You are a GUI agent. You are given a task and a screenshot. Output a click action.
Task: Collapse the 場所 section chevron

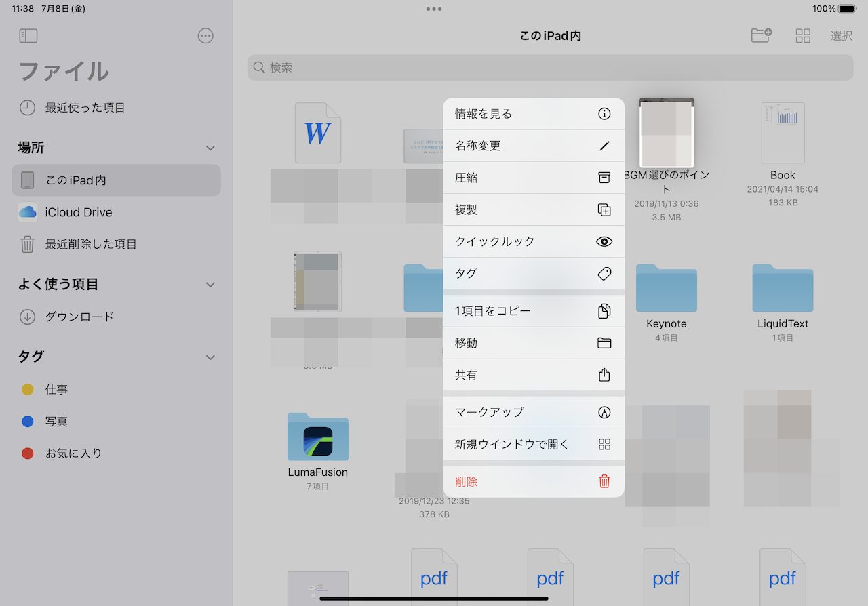(x=210, y=148)
